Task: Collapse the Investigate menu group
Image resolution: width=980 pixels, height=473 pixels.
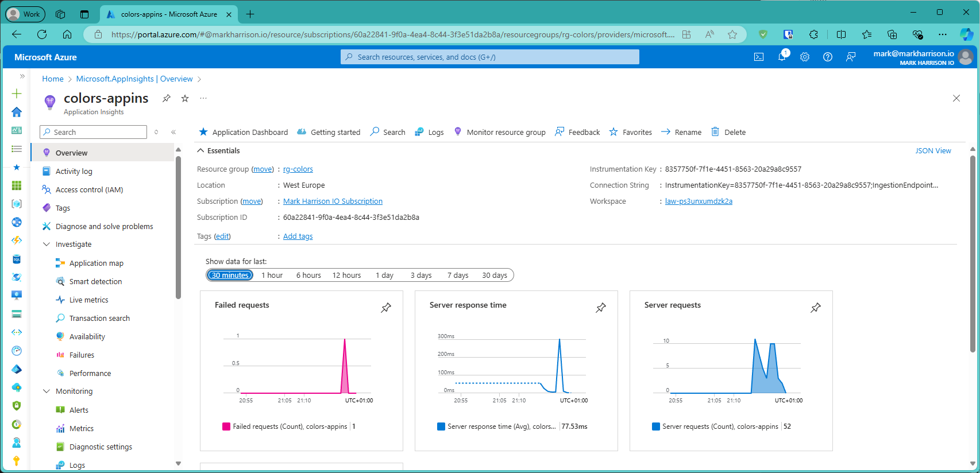Action: 47,245
